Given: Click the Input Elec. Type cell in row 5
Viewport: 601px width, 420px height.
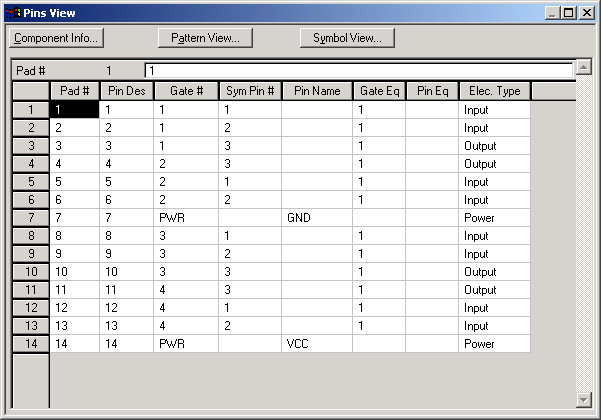Looking at the screenshot, I should coord(494,182).
